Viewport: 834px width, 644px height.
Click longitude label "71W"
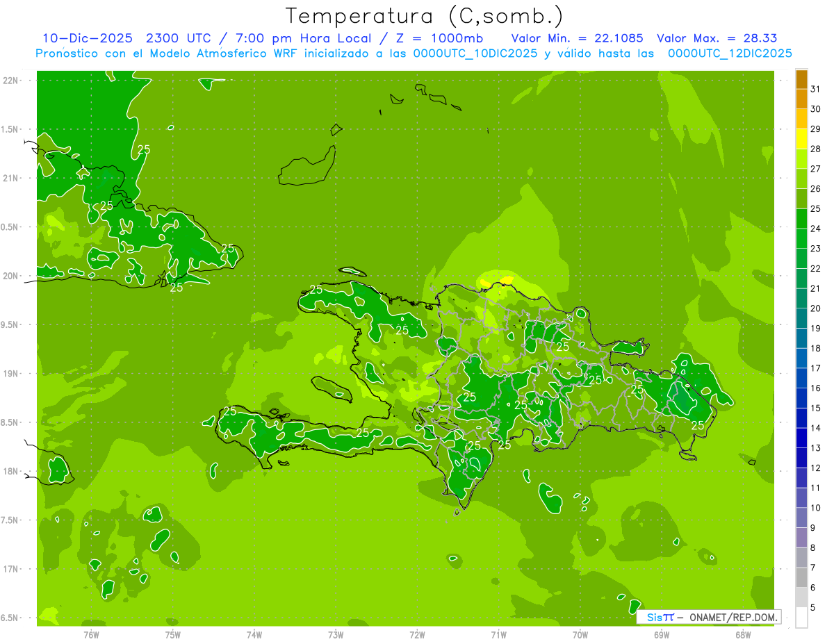[498, 634]
